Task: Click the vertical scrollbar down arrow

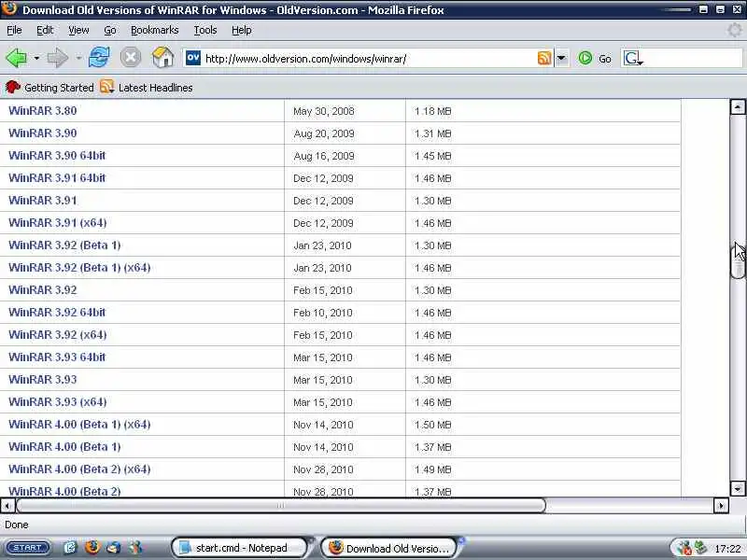Action: (738, 488)
